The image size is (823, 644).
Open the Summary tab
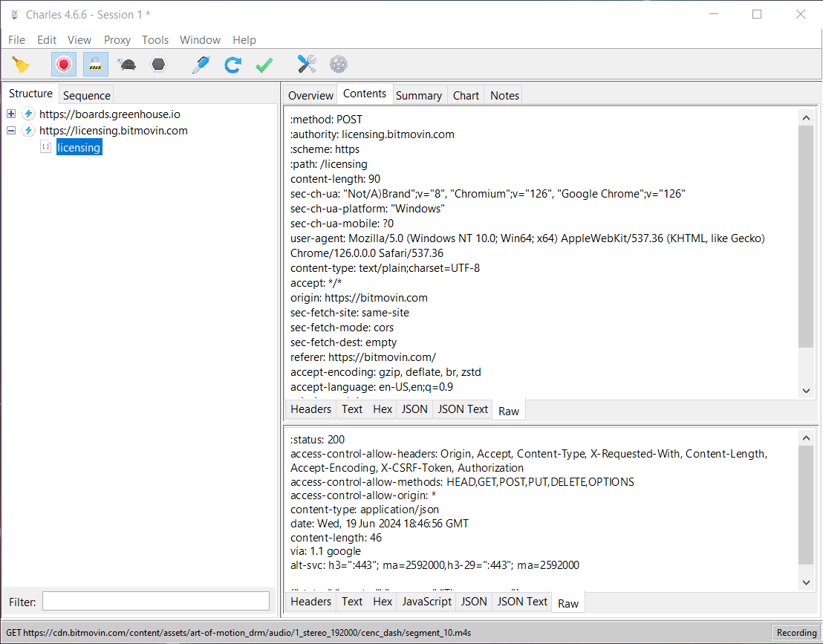[x=419, y=96]
